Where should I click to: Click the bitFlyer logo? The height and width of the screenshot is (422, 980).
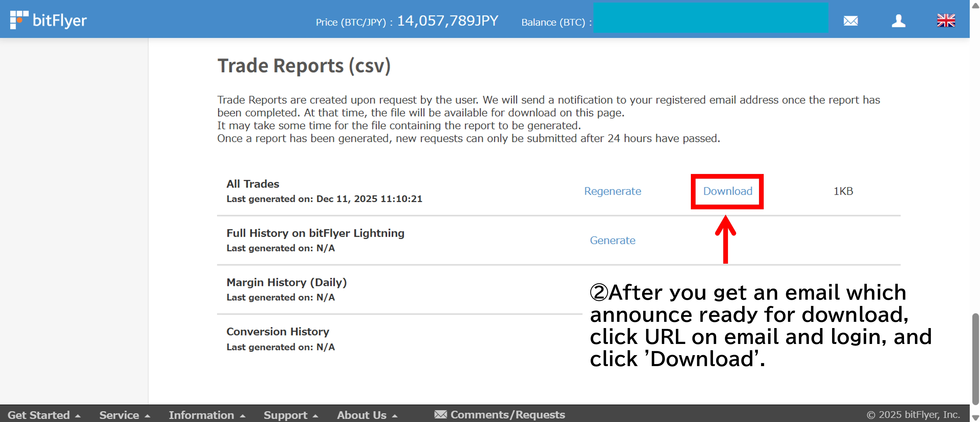point(48,20)
